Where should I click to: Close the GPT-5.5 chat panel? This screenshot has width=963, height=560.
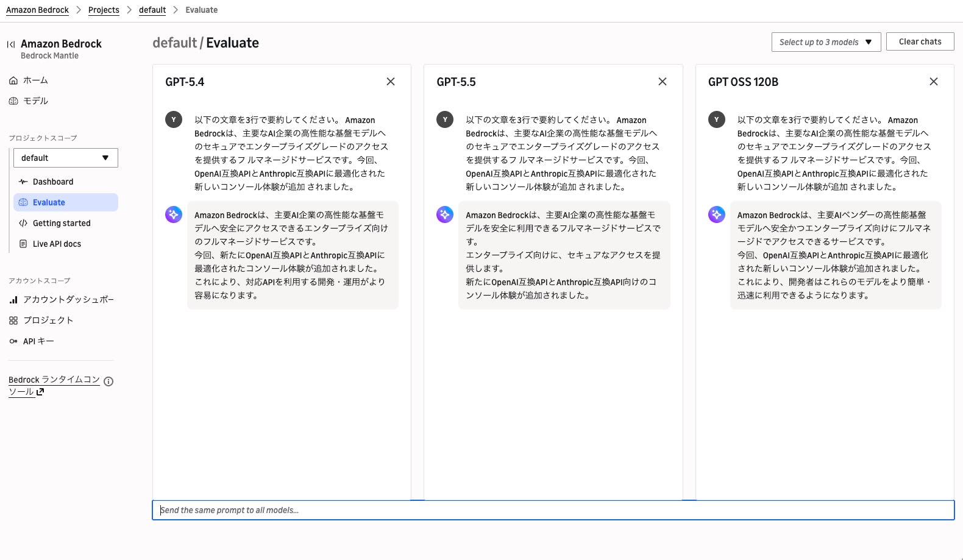coord(663,82)
